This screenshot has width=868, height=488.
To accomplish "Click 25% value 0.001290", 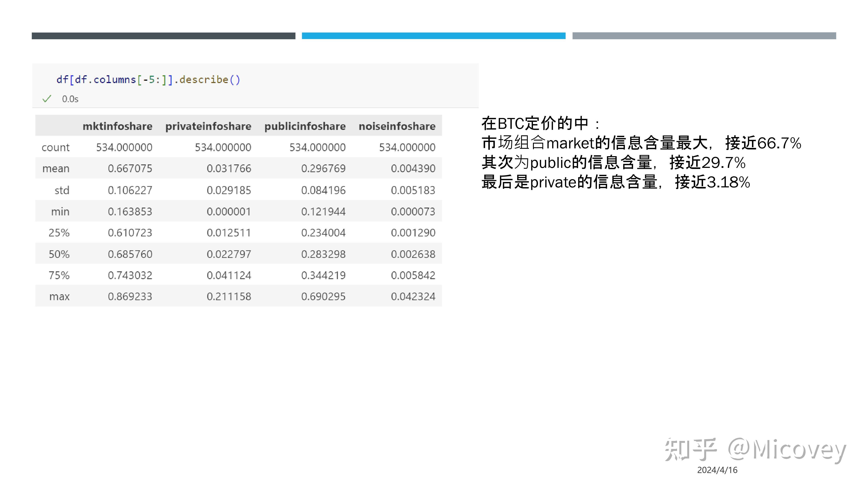I will [x=413, y=233].
